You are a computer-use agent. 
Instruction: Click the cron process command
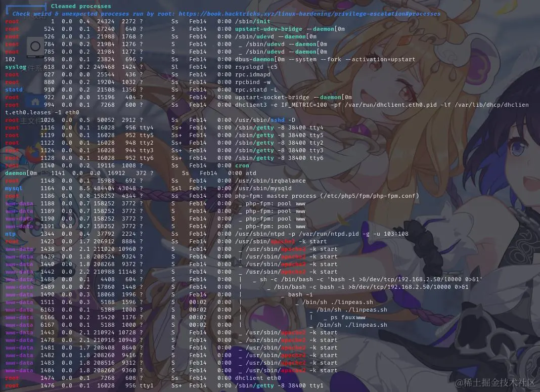(242, 165)
